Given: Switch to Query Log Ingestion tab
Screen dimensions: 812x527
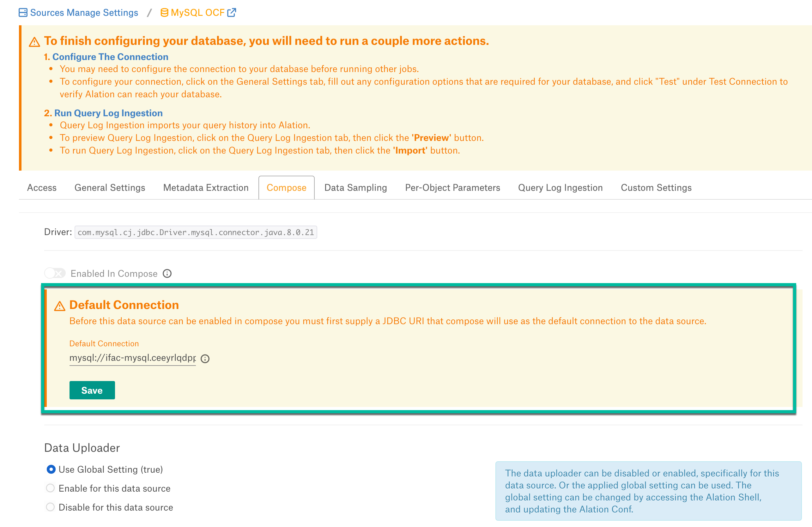Looking at the screenshot, I should 560,188.
